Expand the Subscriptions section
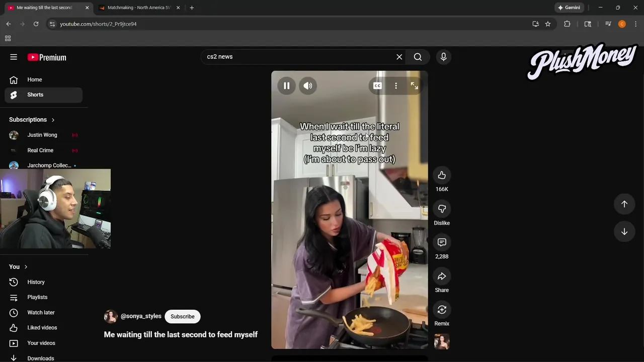Image resolution: width=644 pixels, height=362 pixels. (x=32, y=120)
